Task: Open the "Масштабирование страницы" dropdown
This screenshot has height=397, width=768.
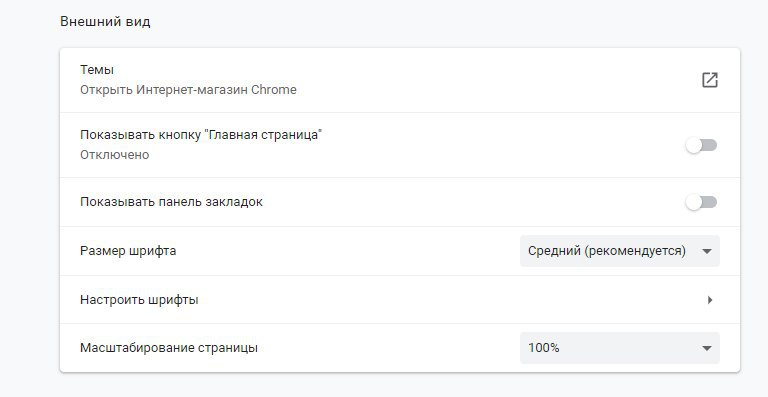Action: (620, 348)
